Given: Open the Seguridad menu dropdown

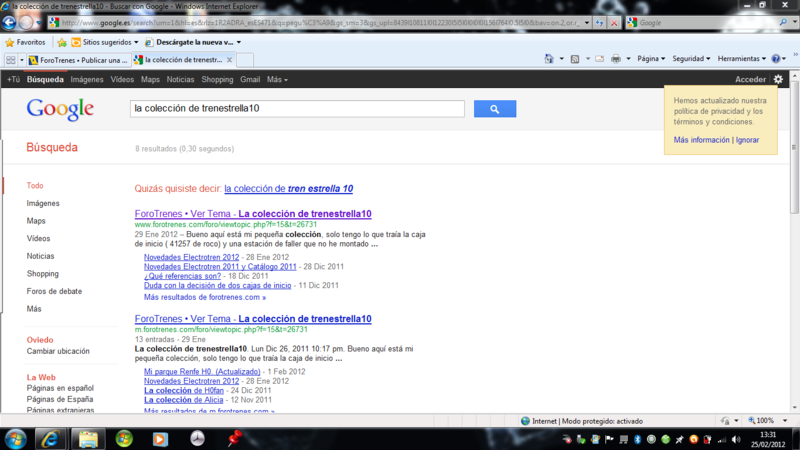Looking at the screenshot, I should click(691, 59).
